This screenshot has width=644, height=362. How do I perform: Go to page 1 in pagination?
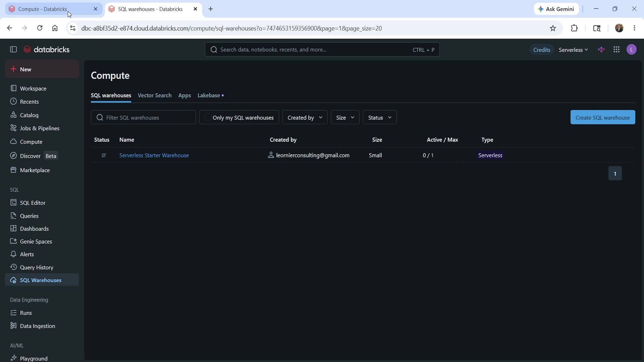(x=615, y=174)
